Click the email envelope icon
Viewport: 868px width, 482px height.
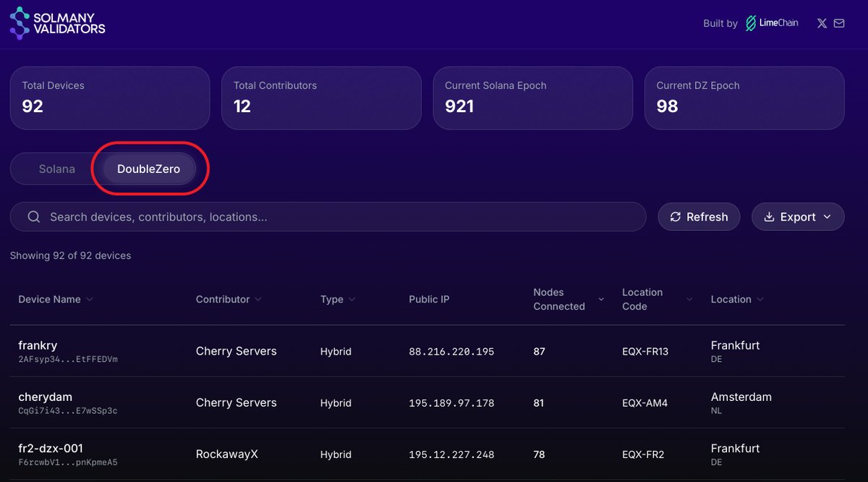click(x=839, y=23)
